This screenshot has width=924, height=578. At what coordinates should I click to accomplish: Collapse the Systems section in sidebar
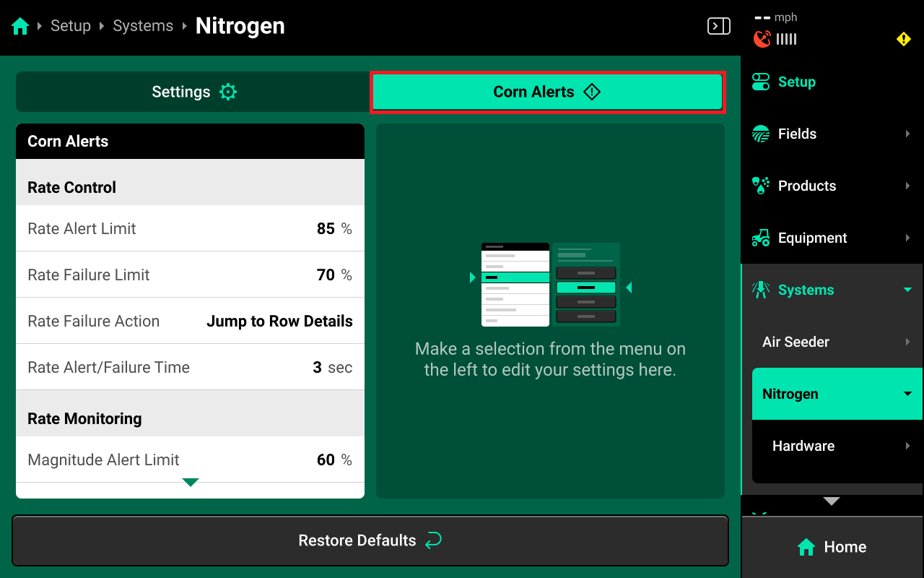click(907, 290)
